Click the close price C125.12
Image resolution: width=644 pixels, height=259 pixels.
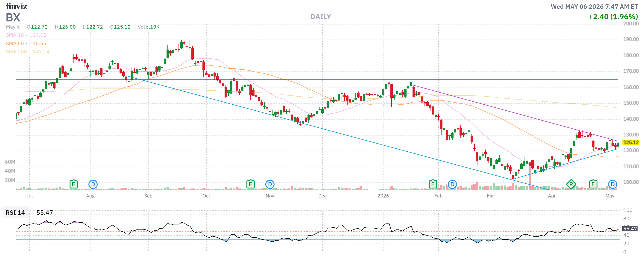[120, 27]
